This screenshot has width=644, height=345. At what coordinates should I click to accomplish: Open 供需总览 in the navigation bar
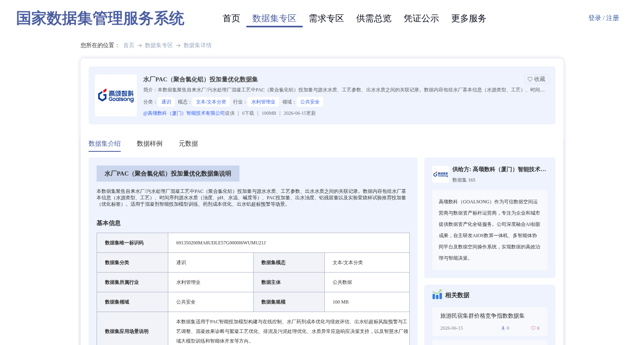coord(374,19)
